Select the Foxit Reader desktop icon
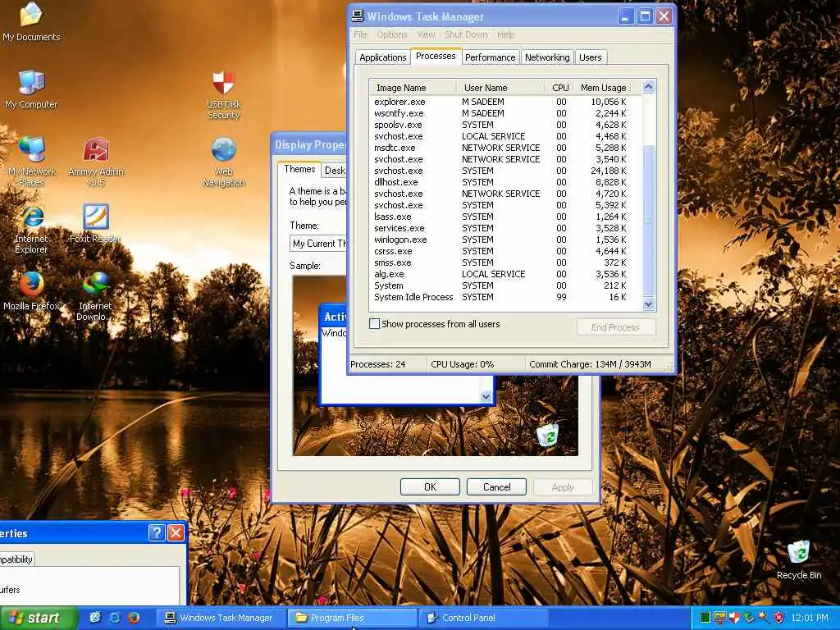This screenshot has height=630, width=840. [x=96, y=224]
